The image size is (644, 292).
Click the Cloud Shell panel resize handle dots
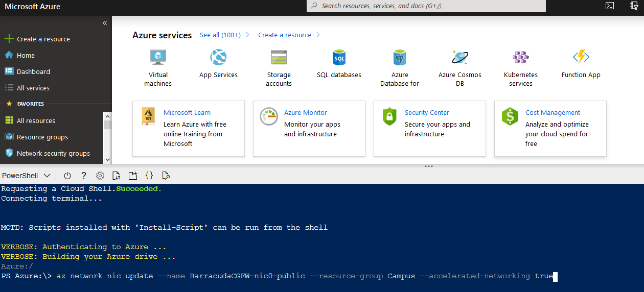click(x=429, y=166)
